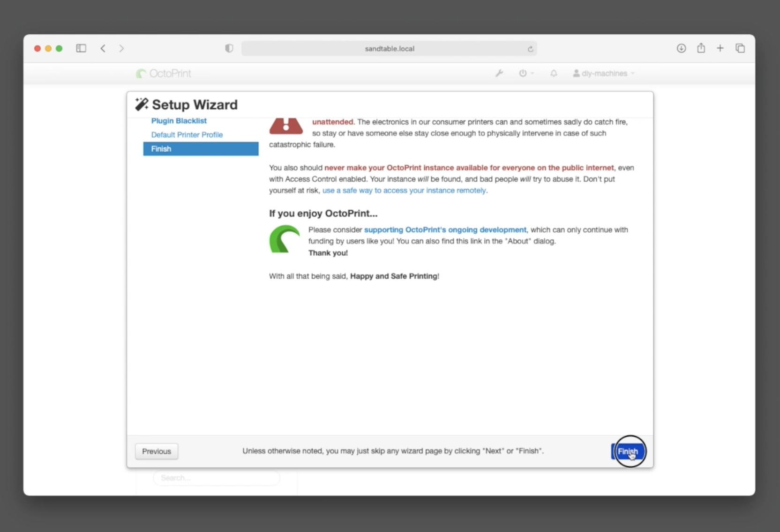Image resolution: width=780 pixels, height=532 pixels.
Task: Click the red public internet warning text
Action: point(469,168)
